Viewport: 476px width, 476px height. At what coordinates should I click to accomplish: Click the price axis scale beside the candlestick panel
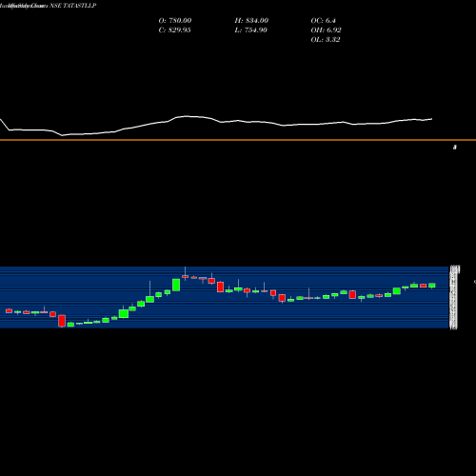click(x=454, y=297)
